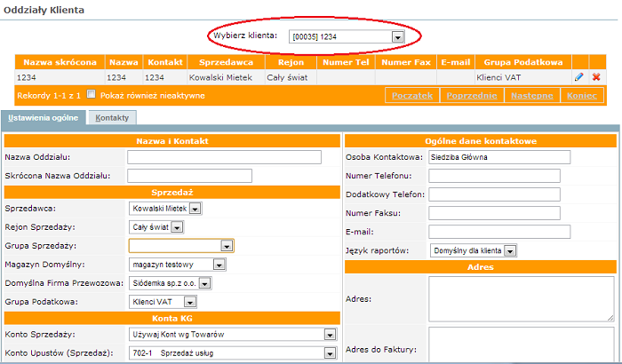Focus the Numer Telefonu field
622x364 pixels.
point(494,176)
